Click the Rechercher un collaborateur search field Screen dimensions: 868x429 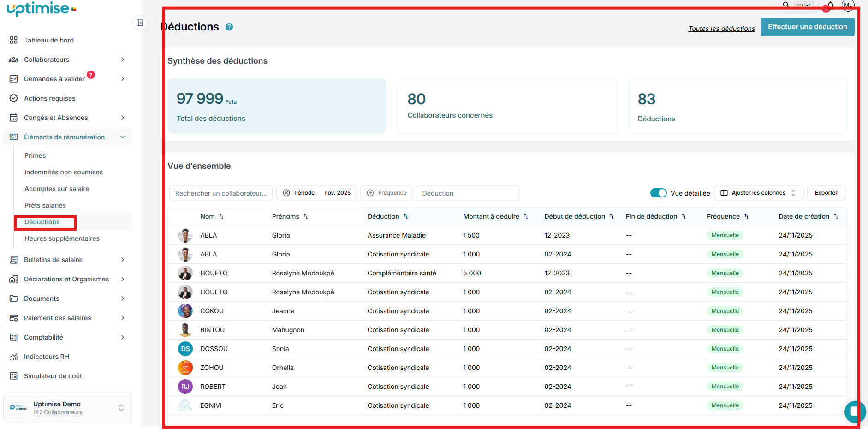click(221, 193)
